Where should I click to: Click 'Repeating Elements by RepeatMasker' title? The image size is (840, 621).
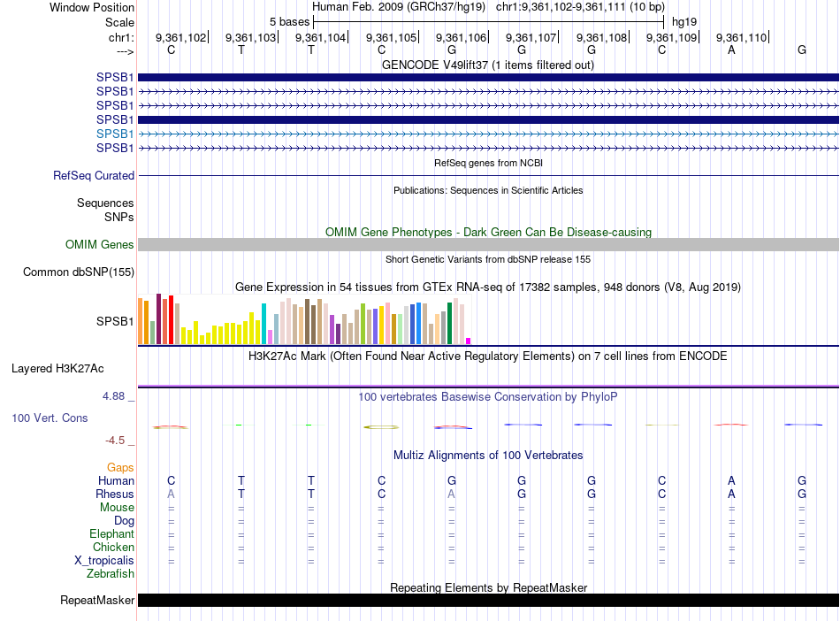tap(488, 587)
